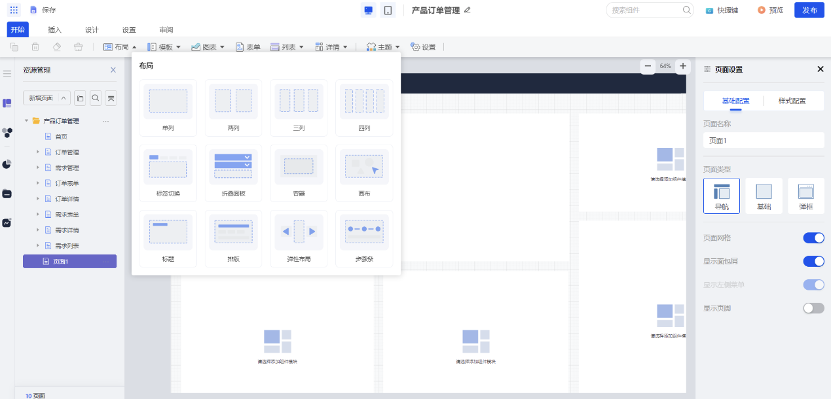Click the eraser clear icon in toolbar

[x=57, y=47]
